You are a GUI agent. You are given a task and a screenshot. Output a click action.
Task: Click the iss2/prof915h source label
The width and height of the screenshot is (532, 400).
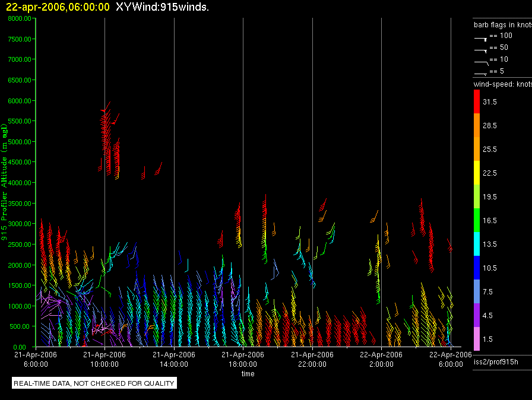[x=495, y=361]
